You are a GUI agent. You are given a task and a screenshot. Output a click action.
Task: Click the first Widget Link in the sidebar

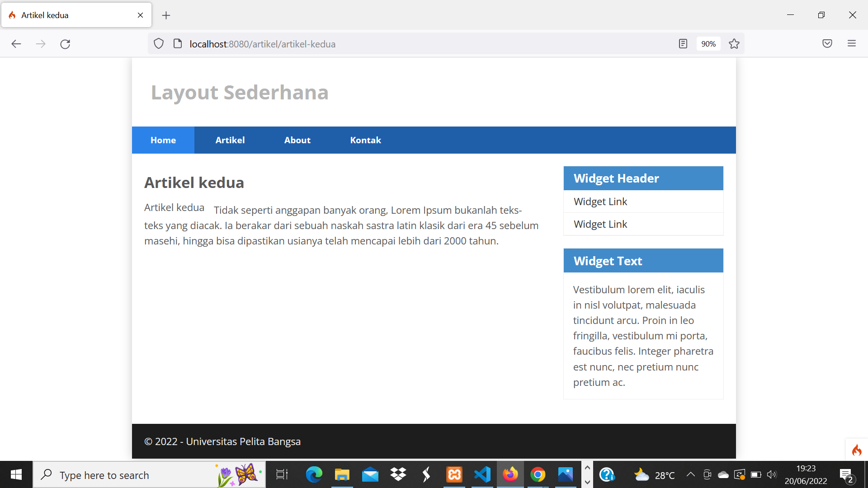pos(600,202)
